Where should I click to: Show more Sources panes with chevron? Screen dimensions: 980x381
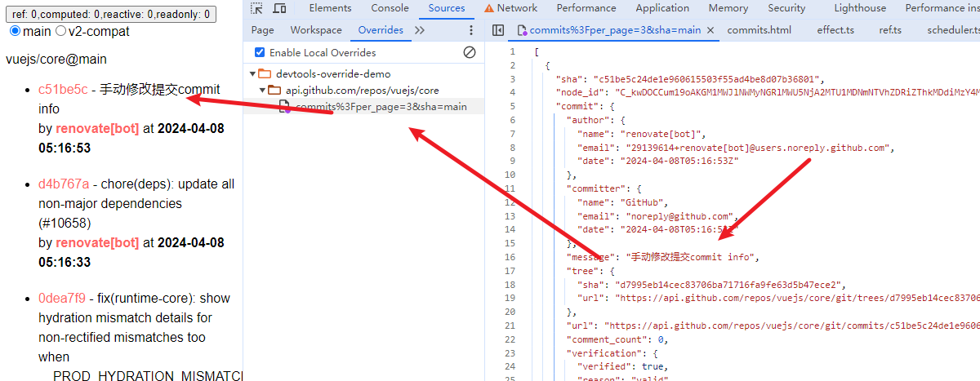420,30
